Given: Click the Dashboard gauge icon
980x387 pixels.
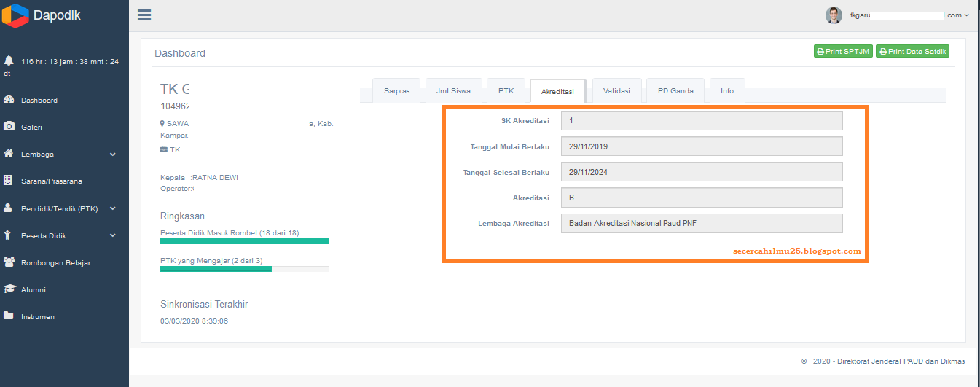Looking at the screenshot, I should (x=9, y=100).
